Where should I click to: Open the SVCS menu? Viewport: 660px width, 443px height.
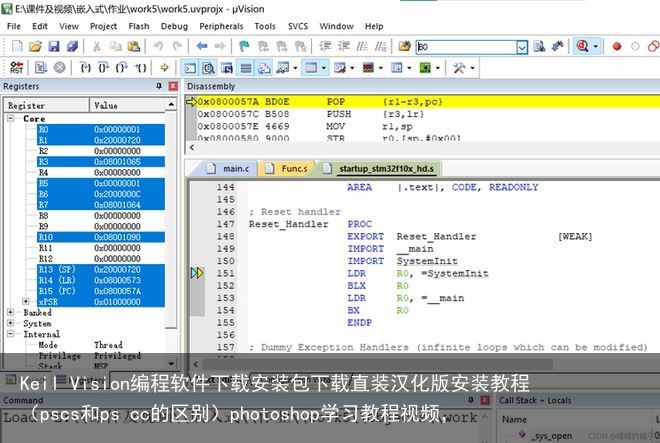pos(298,26)
